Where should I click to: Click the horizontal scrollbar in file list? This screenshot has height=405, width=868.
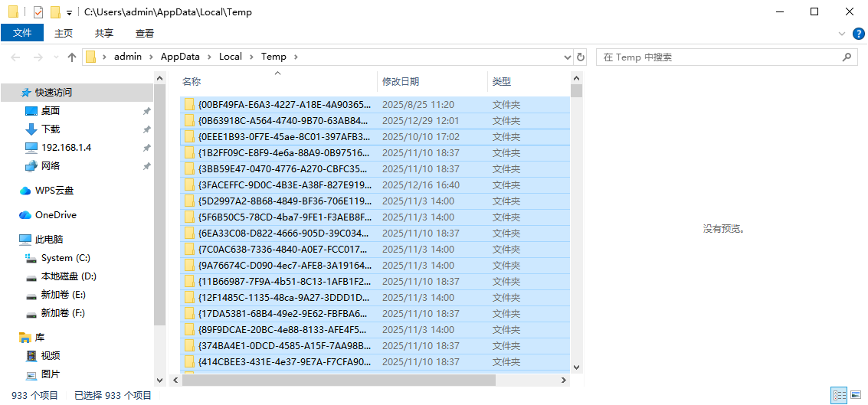point(337,380)
